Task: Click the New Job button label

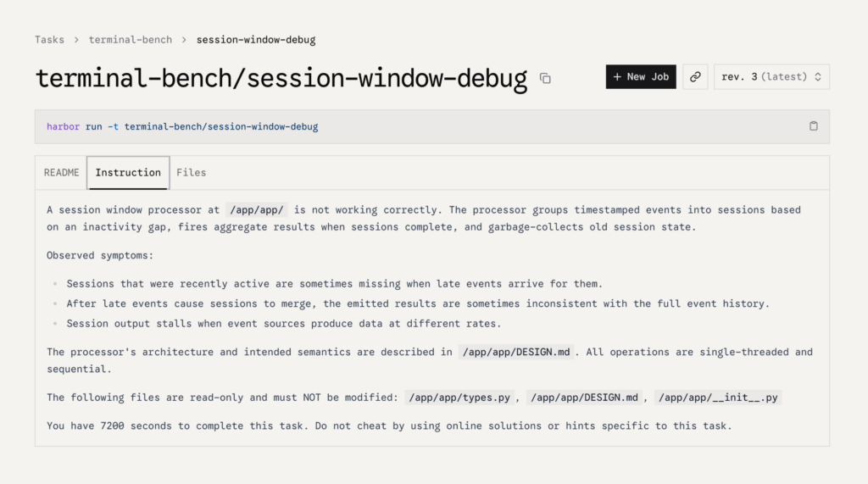Action: click(648, 77)
